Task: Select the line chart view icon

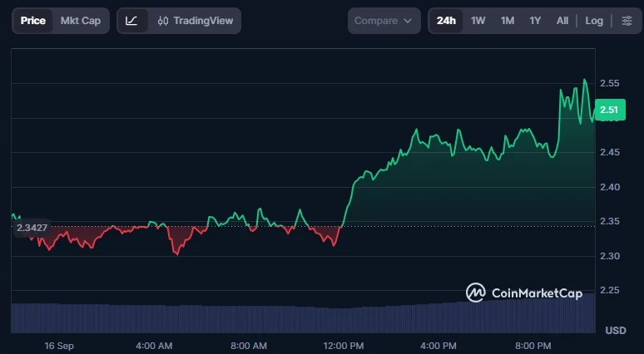Action: [x=131, y=21]
